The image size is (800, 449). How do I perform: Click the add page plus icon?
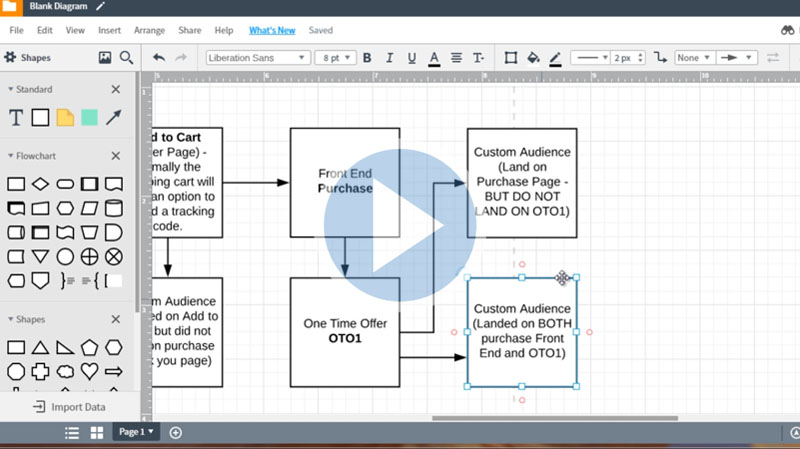tap(176, 432)
